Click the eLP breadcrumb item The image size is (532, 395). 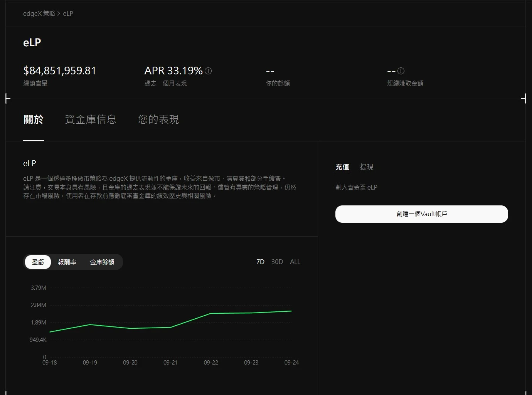(68, 13)
